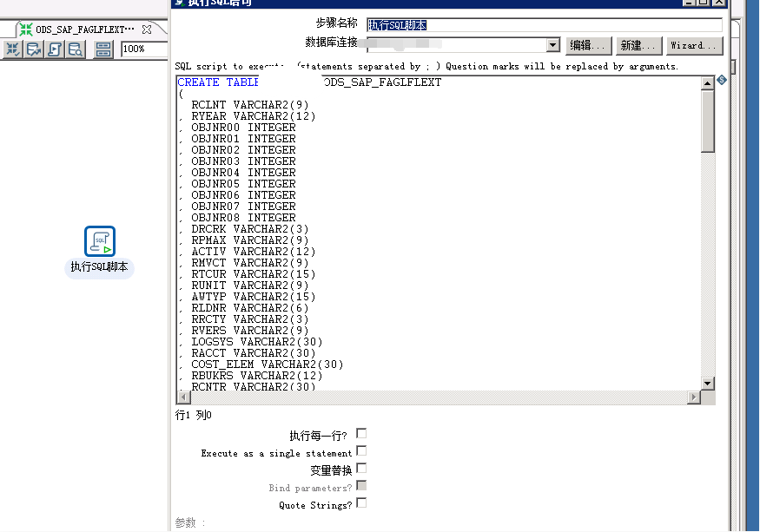
Task: Click the RYEAR VARCHAR2(12) line
Action: click(253, 116)
